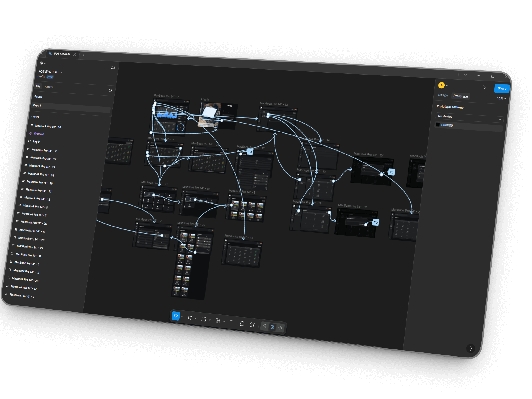
Task: Click the blue Share button
Action: coord(502,88)
